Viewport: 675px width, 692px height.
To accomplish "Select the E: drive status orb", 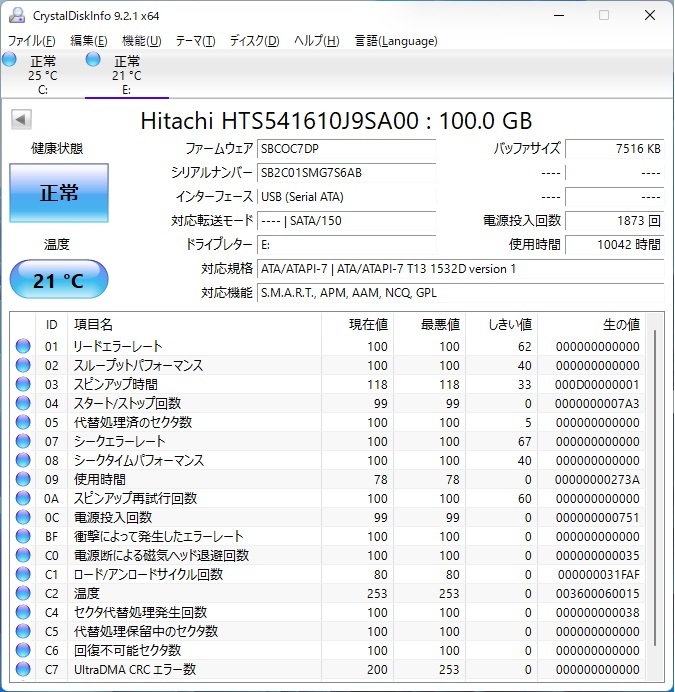I will [93, 59].
